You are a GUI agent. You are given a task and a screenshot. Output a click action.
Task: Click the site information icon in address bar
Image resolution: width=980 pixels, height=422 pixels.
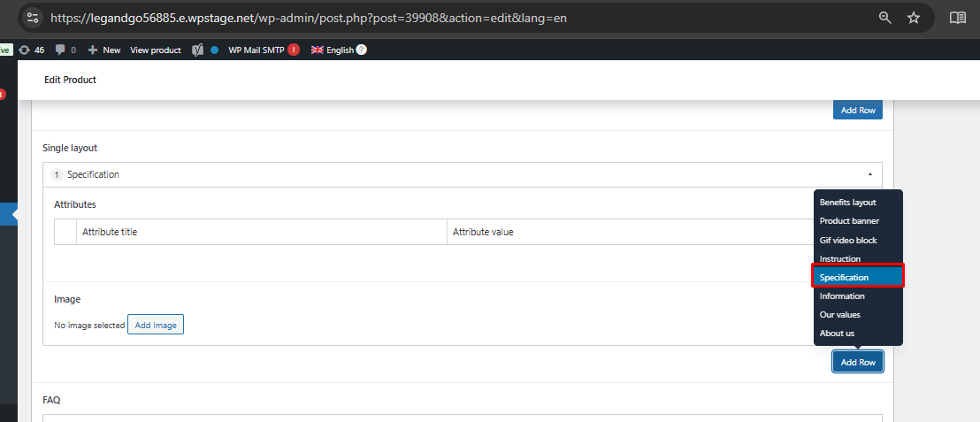(33, 18)
